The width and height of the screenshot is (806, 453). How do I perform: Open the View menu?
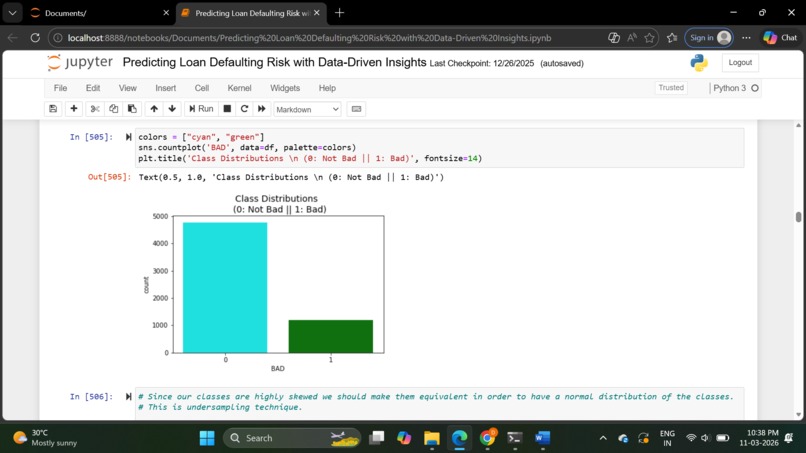click(x=127, y=88)
